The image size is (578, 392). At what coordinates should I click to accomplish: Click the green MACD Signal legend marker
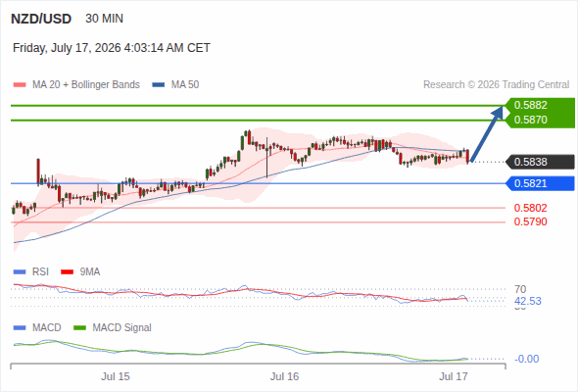(79, 328)
